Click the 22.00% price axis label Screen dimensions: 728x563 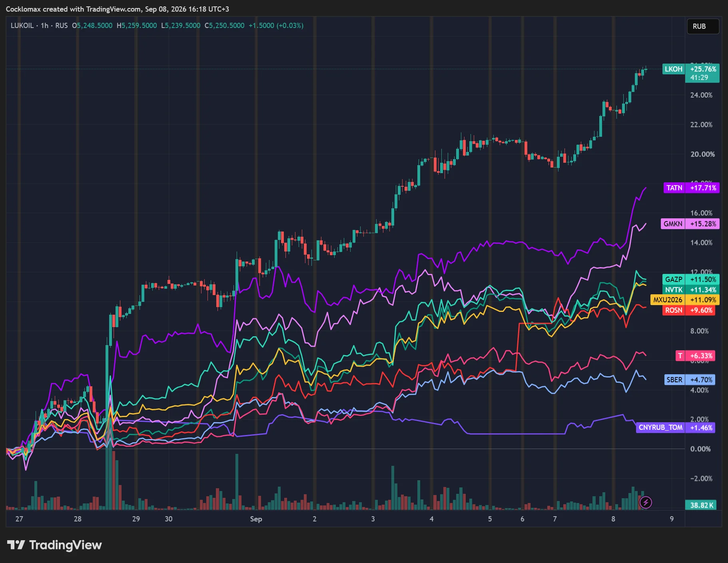[x=701, y=125]
